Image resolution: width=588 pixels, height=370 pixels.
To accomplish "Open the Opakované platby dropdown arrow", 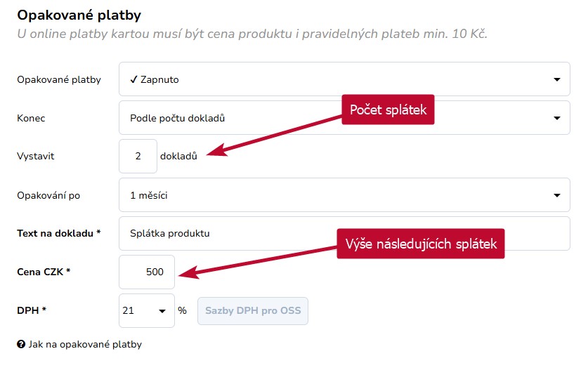I will [557, 79].
